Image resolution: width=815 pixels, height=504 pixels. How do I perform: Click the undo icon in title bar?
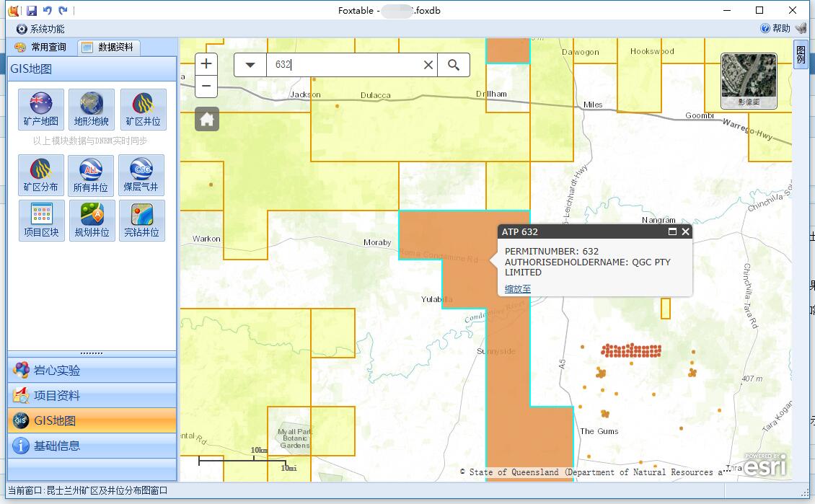(48, 10)
